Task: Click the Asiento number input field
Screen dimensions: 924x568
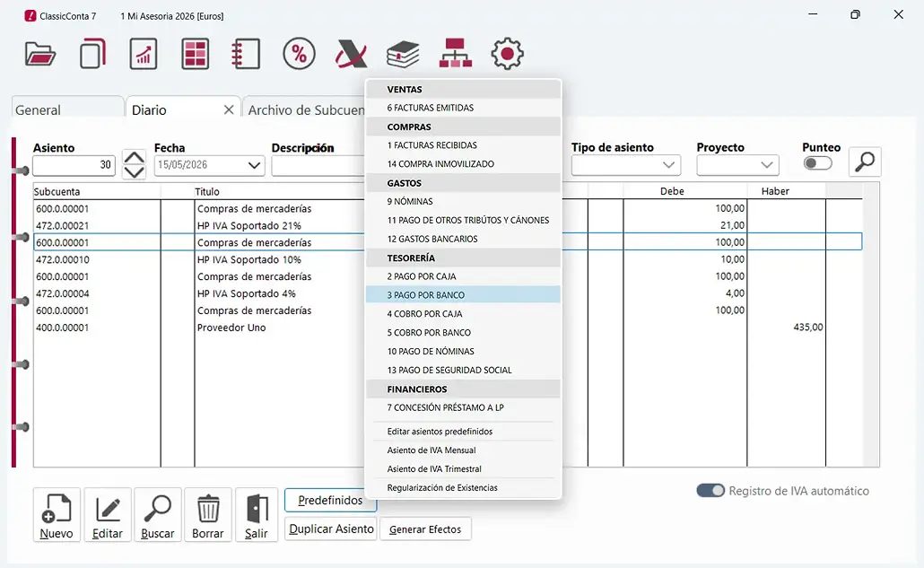Action: (74, 165)
